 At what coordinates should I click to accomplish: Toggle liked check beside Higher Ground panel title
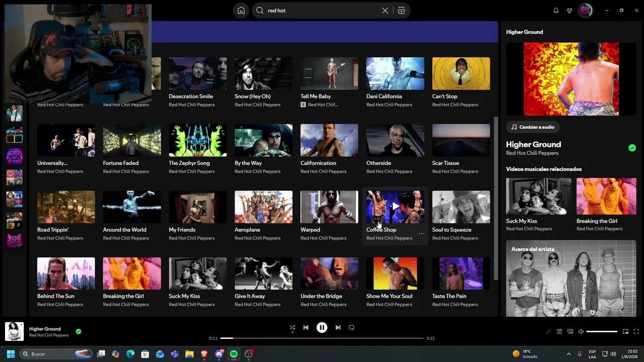(x=632, y=148)
